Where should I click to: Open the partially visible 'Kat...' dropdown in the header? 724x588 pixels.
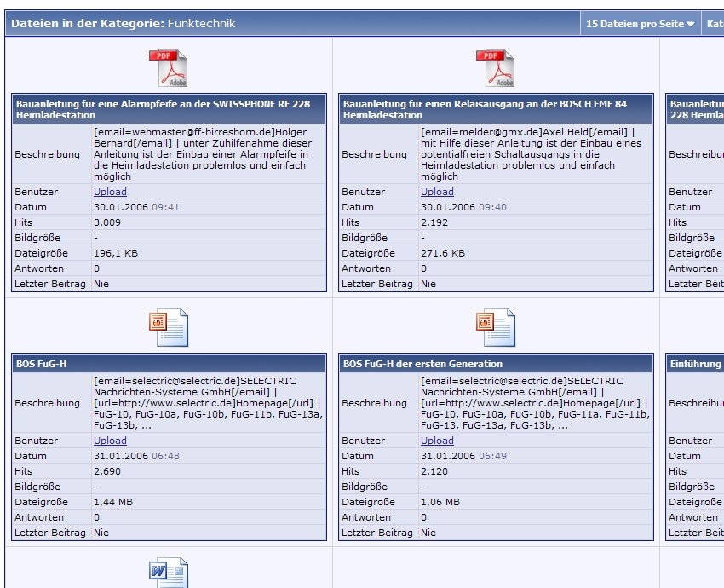coord(714,24)
